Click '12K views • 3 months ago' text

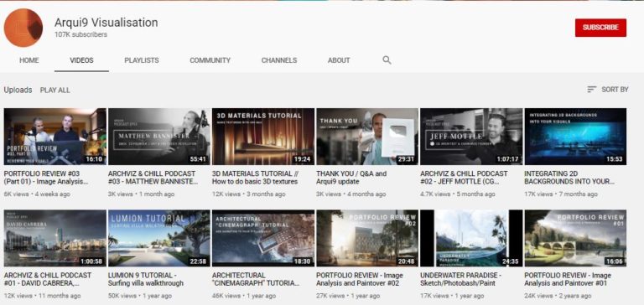tap(248, 194)
